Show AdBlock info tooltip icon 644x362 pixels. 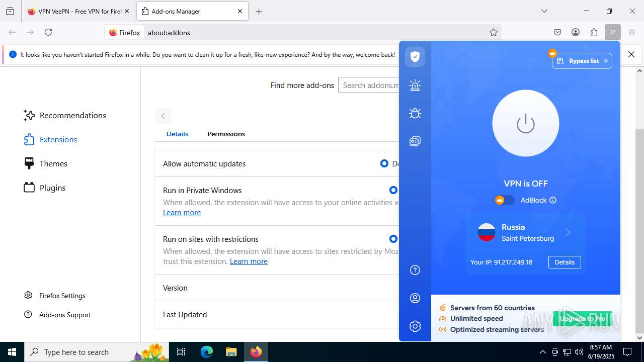[x=553, y=200]
